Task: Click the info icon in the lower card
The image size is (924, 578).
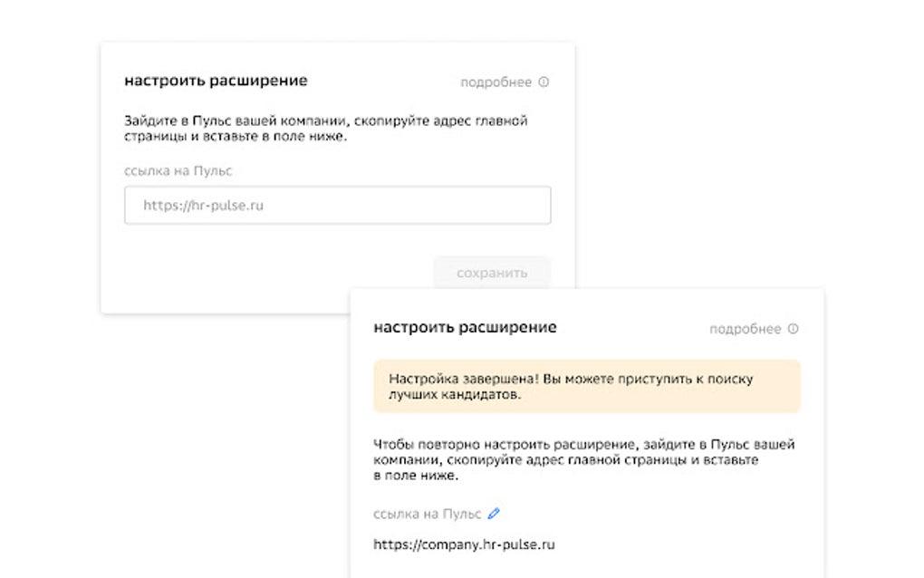Action: (x=793, y=329)
